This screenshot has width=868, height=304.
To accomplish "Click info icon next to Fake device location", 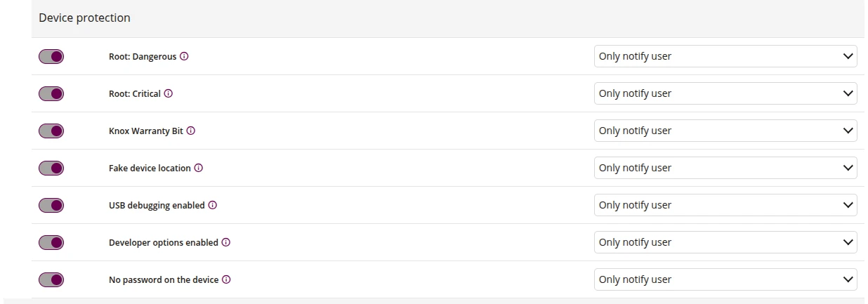I will click(x=199, y=168).
